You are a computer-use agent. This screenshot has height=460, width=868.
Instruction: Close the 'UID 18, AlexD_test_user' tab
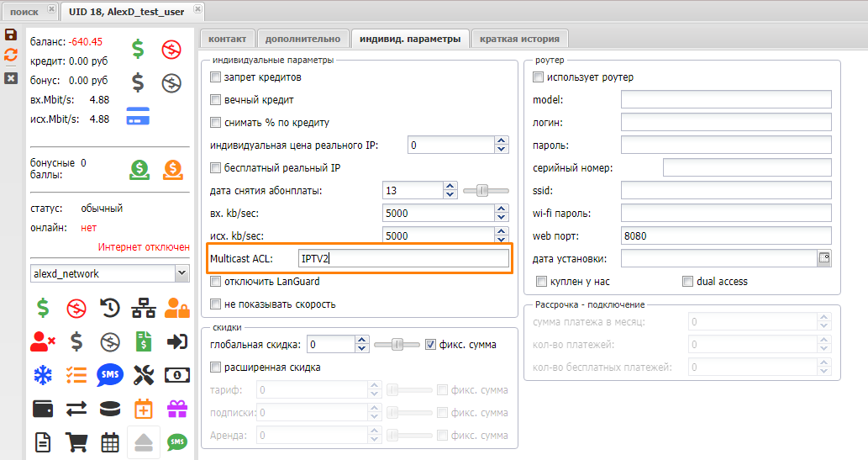click(x=197, y=10)
